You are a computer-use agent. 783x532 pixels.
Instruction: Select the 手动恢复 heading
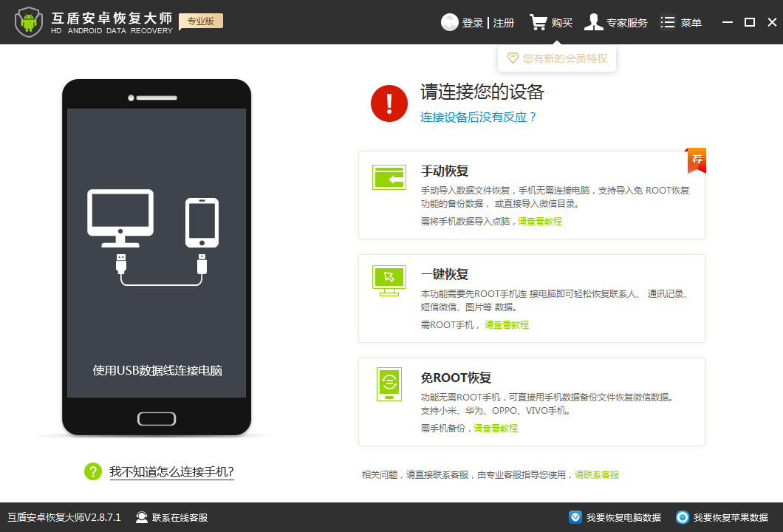[x=445, y=171]
